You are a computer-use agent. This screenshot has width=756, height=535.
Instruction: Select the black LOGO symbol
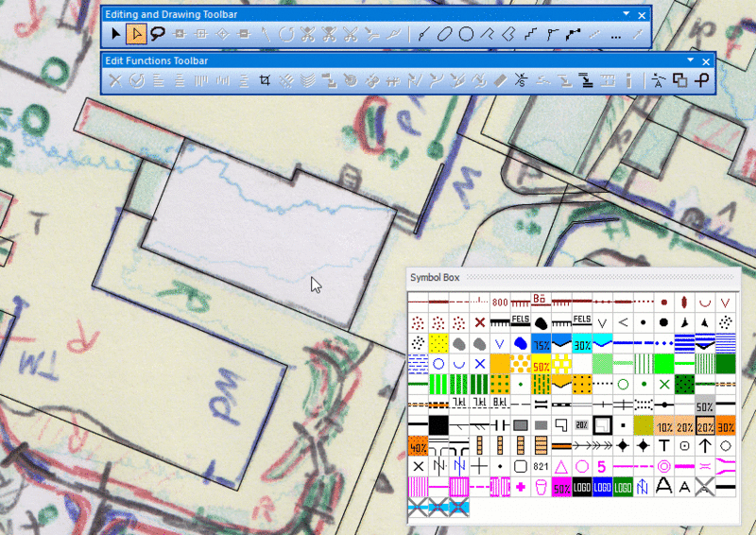(582, 487)
